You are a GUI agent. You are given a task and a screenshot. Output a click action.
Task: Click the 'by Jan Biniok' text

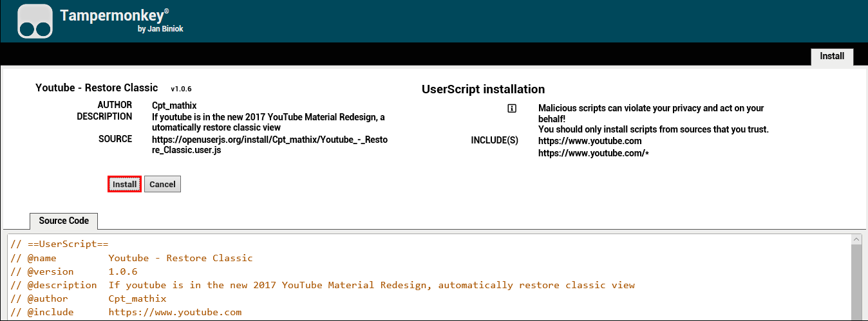(x=160, y=29)
